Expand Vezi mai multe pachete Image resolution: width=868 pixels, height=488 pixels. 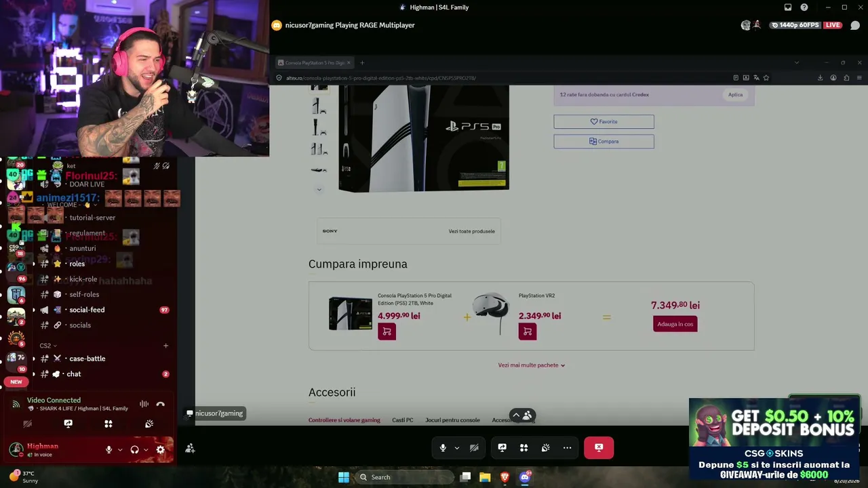[x=532, y=365]
